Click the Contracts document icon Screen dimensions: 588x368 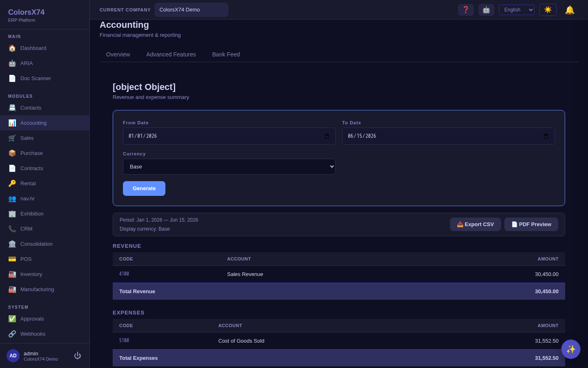[12, 168]
